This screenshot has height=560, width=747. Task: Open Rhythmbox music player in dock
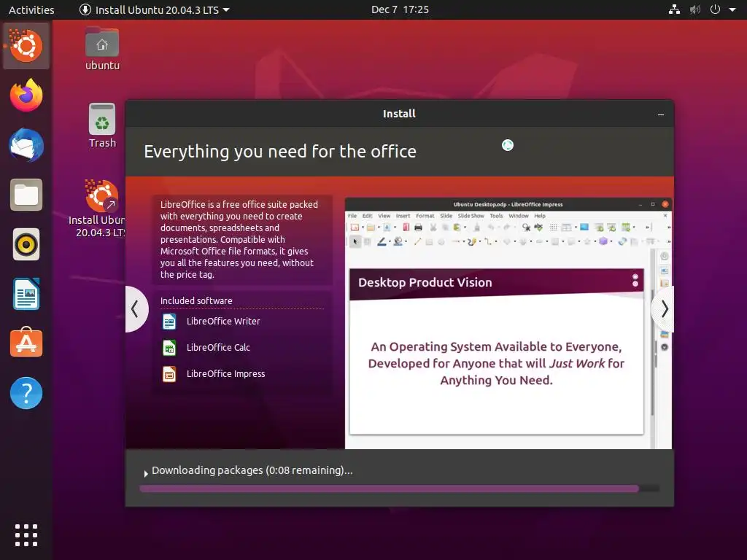tap(26, 244)
